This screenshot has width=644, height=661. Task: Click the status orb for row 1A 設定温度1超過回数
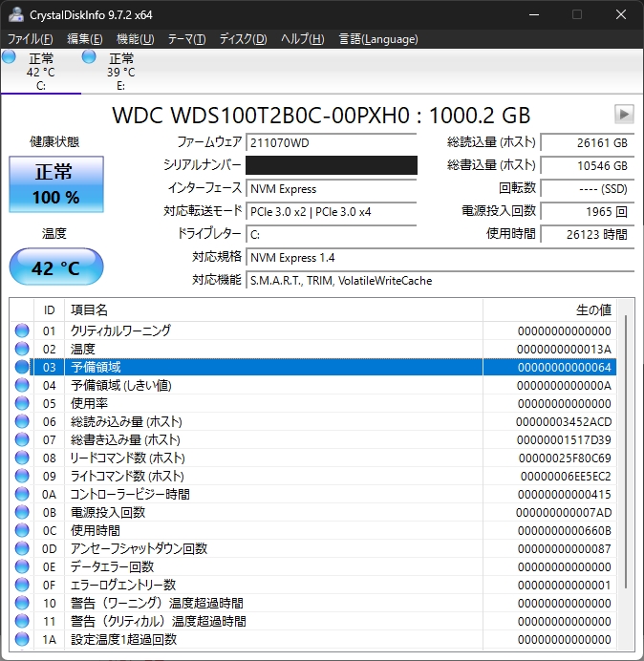pos(22,639)
